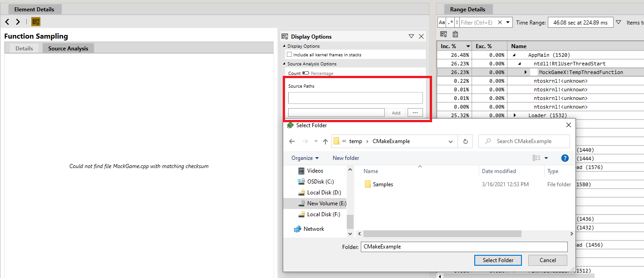This screenshot has width=644, height=278.
Task: Select the Source Analysis tab
Action: point(68,48)
